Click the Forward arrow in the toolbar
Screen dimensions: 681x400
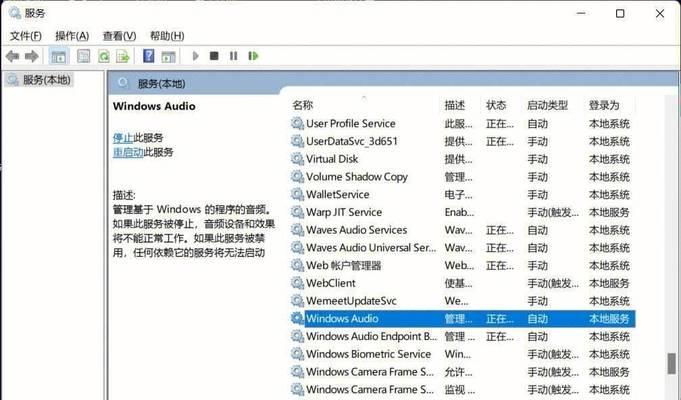tap(31, 56)
